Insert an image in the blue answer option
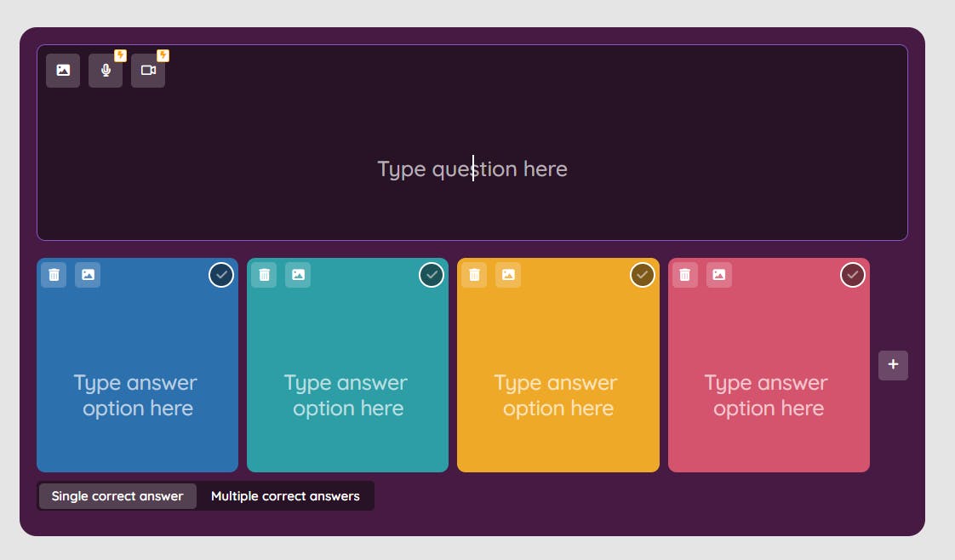 click(88, 275)
